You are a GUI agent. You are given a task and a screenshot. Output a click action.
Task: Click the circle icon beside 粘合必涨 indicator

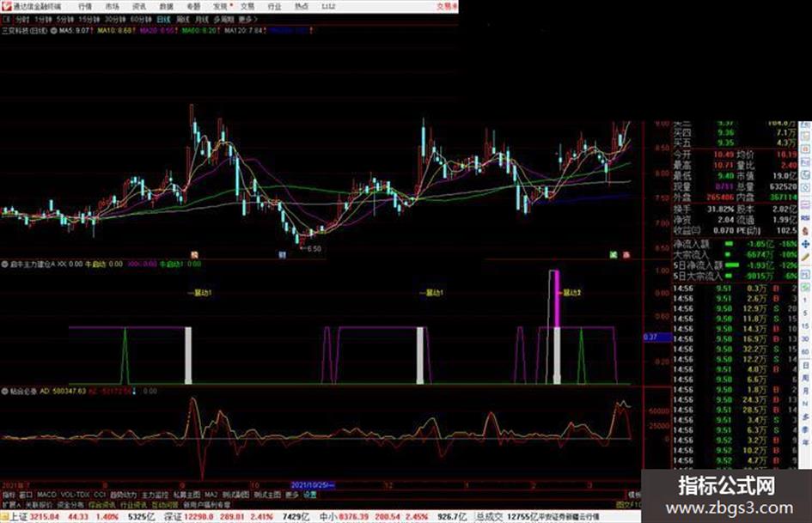click(4, 392)
